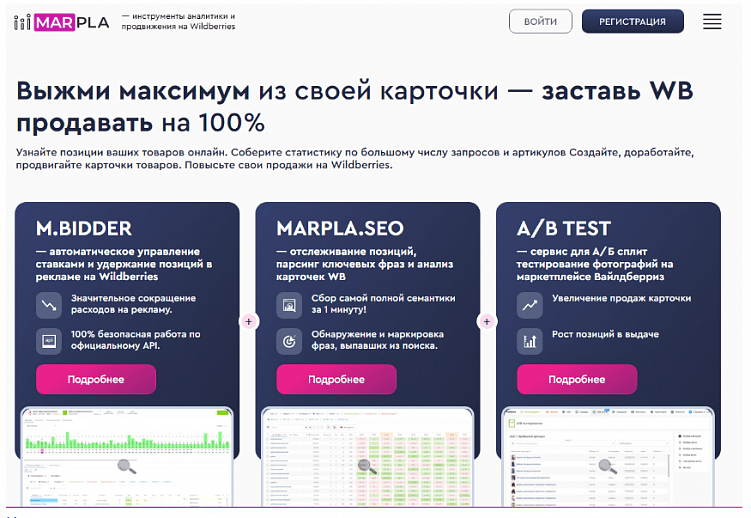This screenshot has width=751, height=518.
Task: Click Подробнее in M.BIDDER card
Action: pos(96,379)
